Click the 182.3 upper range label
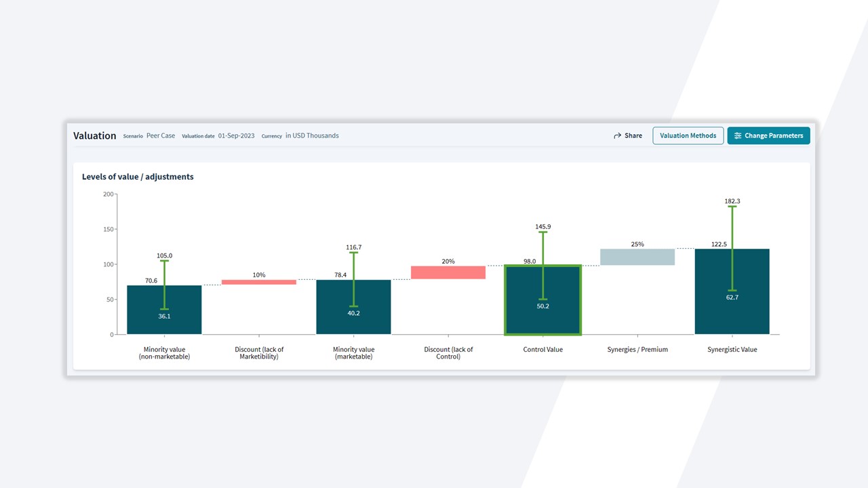 (x=732, y=201)
